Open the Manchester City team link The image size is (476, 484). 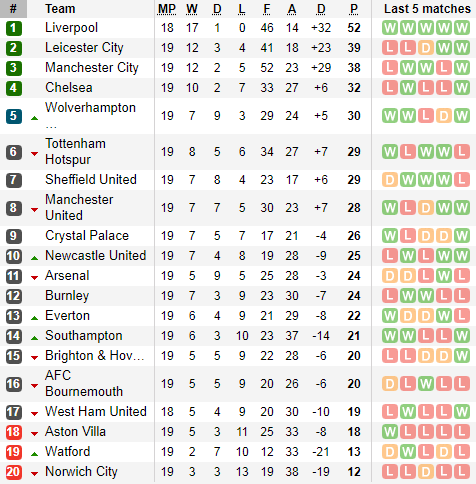[92, 68]
